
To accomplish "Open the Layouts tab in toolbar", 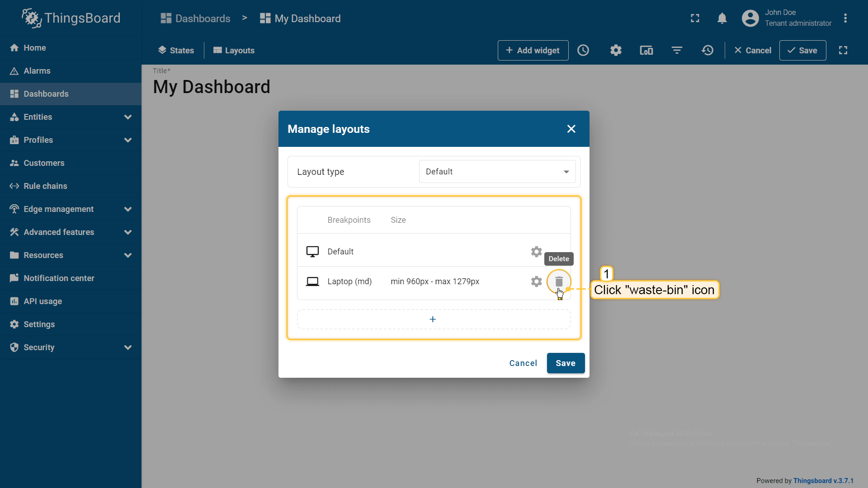I will [234, 50].
